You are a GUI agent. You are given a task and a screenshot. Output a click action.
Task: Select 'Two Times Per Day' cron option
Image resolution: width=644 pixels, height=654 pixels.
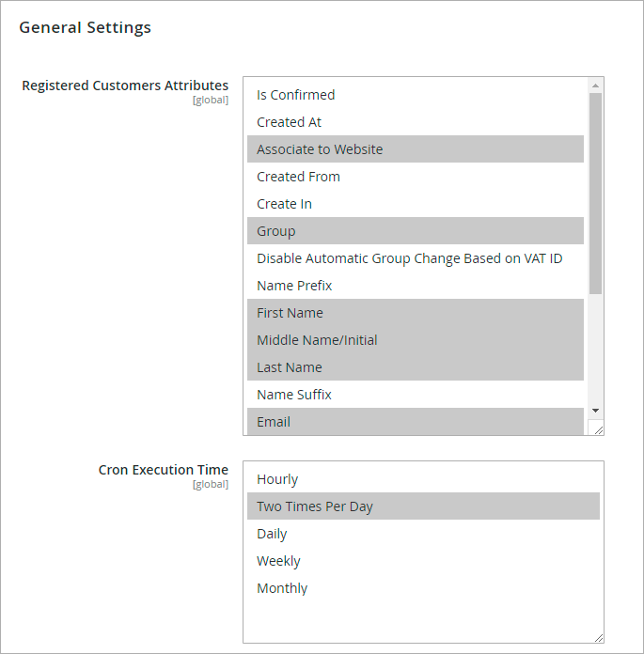point(315,506)
